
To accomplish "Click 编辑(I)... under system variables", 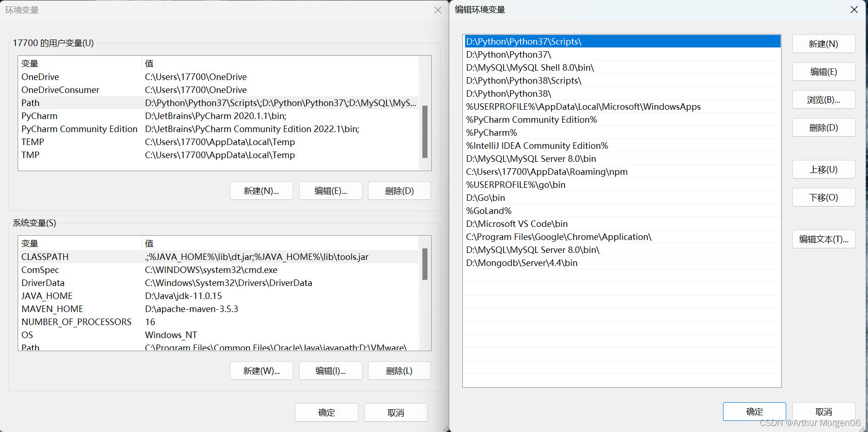I will click(330, 371).
